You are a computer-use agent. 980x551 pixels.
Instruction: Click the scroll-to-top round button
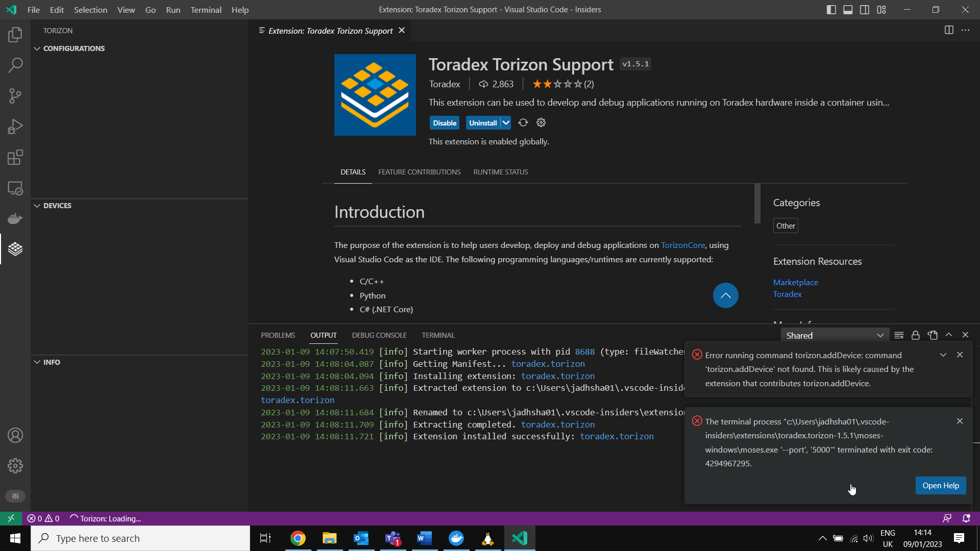click(x=725, y=295)
